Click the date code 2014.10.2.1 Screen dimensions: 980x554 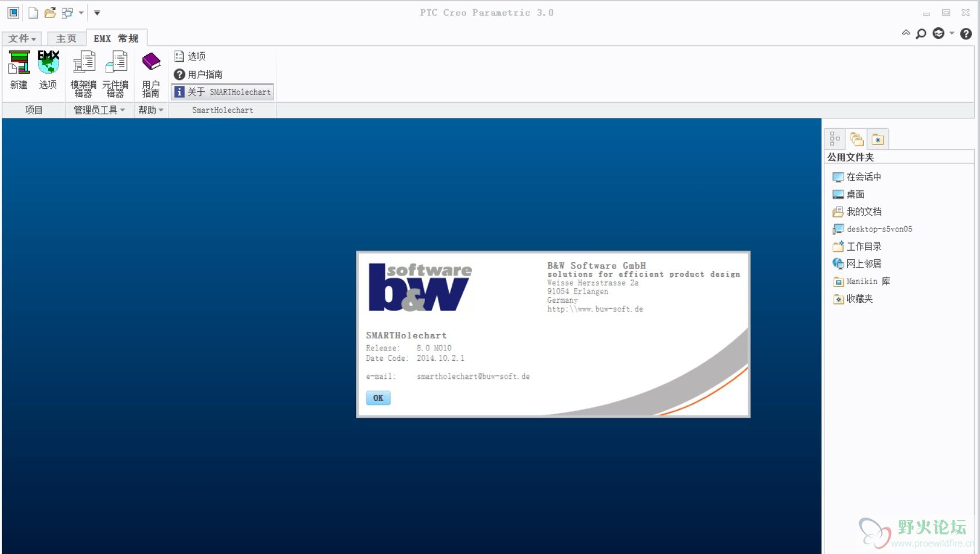[440, 359]
